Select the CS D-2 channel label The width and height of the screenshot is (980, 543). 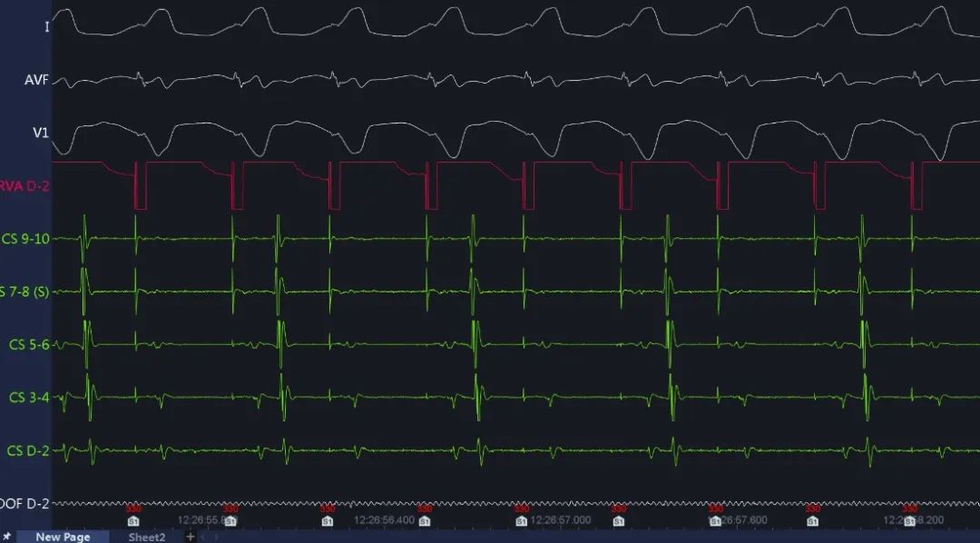point(28,450)
